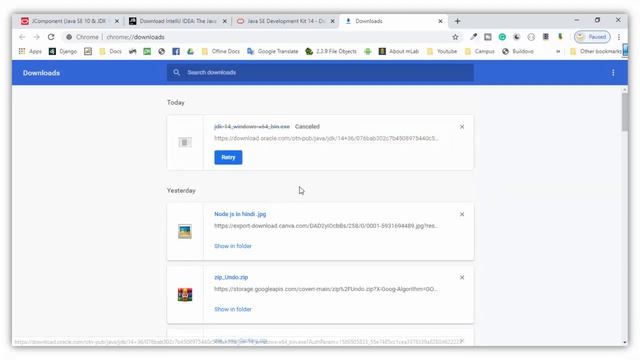Image resolution: width=640 pixels, height=360 pixels.
Task: Remove Node js in hindi .jpg from list
Action: tap(462, 214)
